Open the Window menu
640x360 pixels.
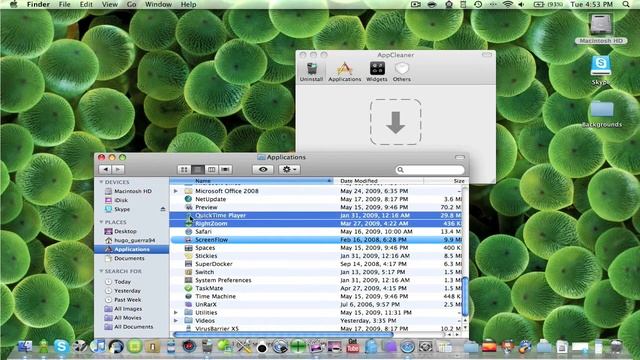coord(158,4)
